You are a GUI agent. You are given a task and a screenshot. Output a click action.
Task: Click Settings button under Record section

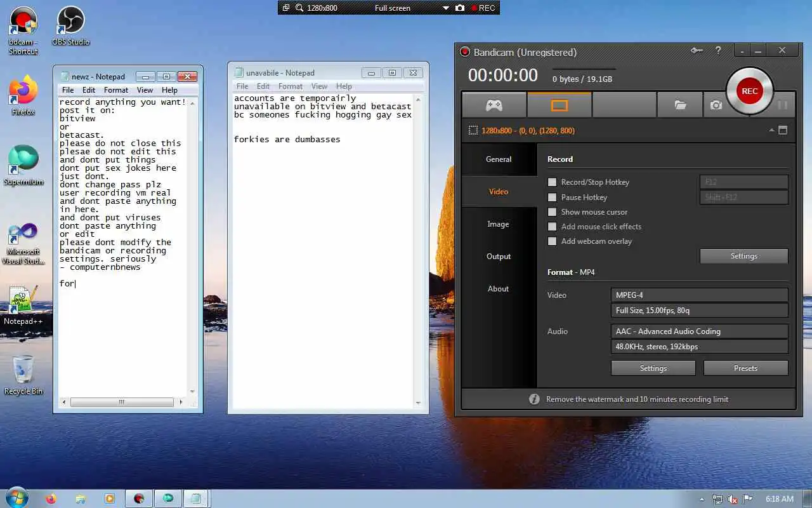point(744,256)
